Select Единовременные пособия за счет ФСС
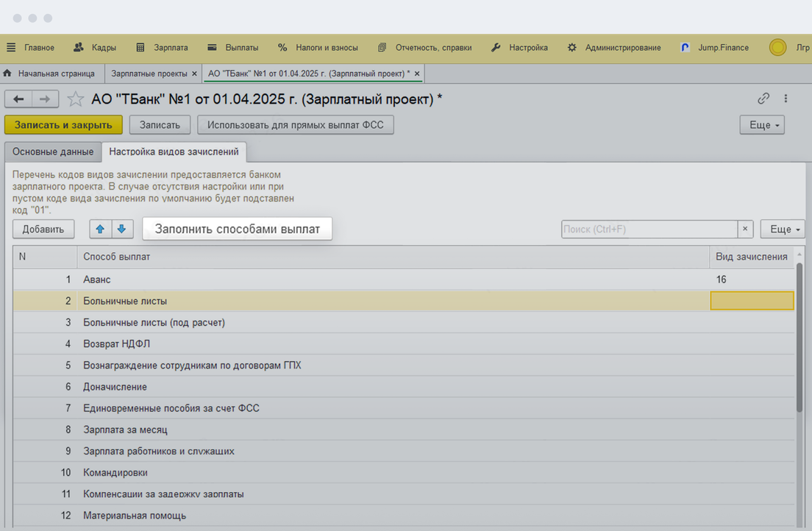The image size is (812, 531). [x=403, y=408]
